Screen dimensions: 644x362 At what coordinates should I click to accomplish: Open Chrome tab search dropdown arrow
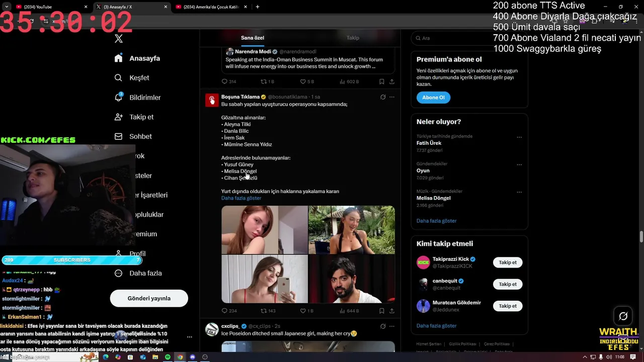coord(7,7)
